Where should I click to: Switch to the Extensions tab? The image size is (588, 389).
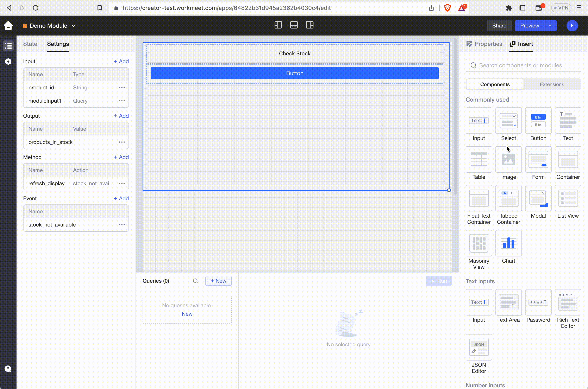pyautogui.click(x=552, y=84)
